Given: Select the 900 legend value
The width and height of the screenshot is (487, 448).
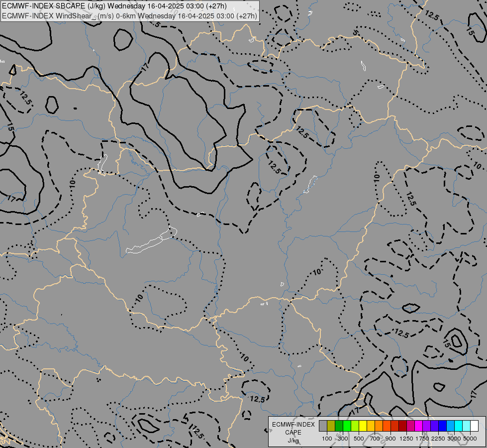Looking at the screenshot, I should pos(390,439).
